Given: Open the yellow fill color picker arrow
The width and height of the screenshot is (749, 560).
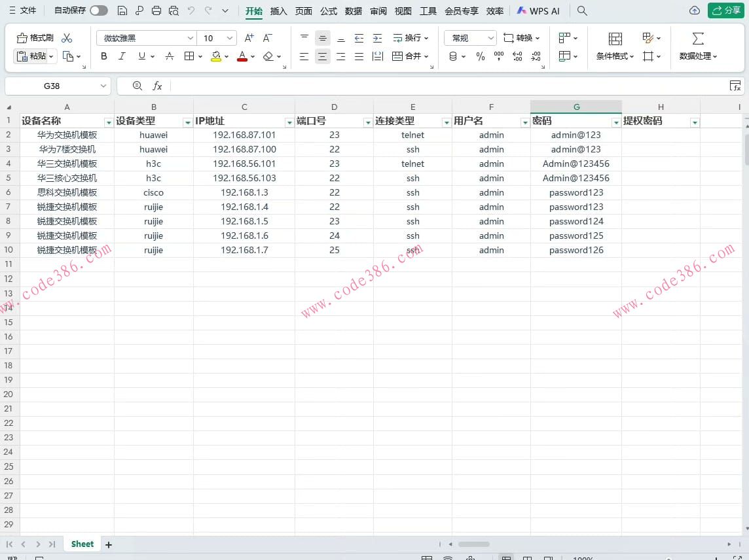Looking at the screenshot, I should pyautogui.click(x=226, y=57).
